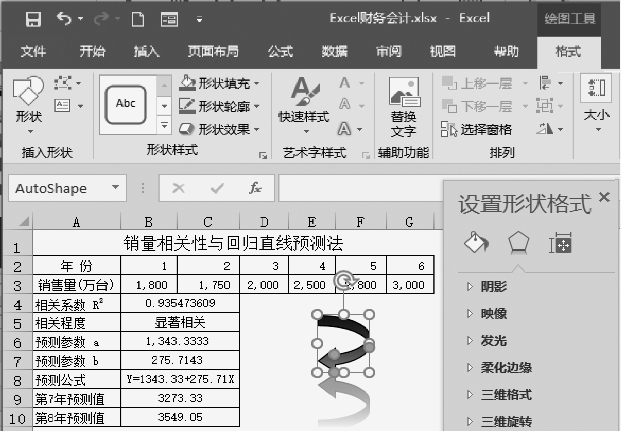621x431 pixels.
Task: Click 下移一层 send backward
Action: tap(477, 106)
